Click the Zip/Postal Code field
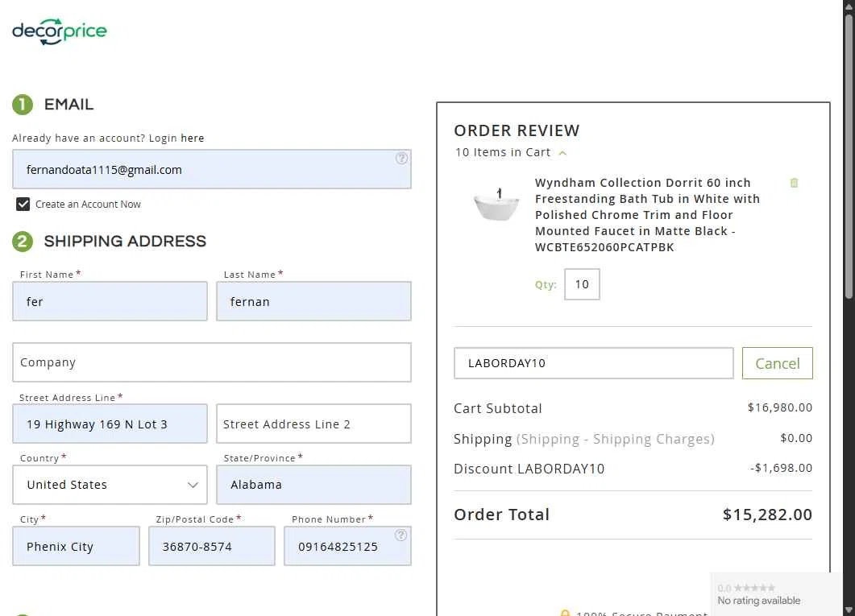The width and height of the screenshot is (855, 616). 212,546
